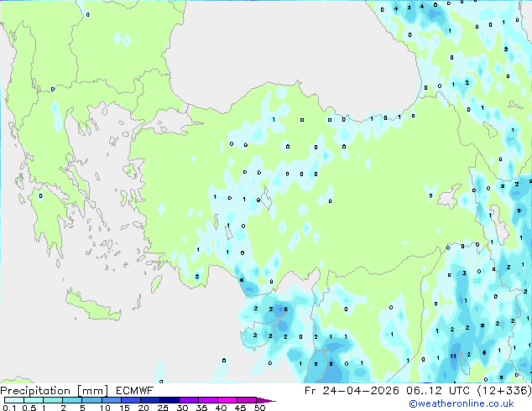Click the '15' legend scale label
Viewport: 532px width, 411px height.
click(124, 408)
